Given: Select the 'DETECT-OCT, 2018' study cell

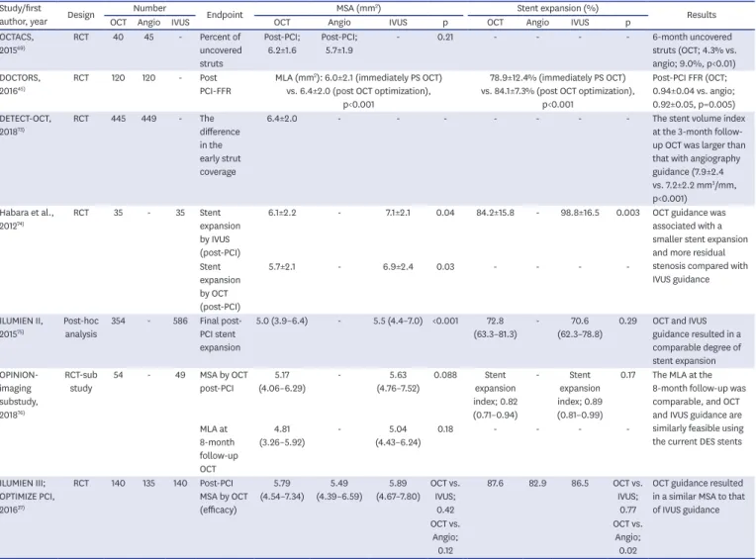Looking at the screenshot, I should (25, 125).
